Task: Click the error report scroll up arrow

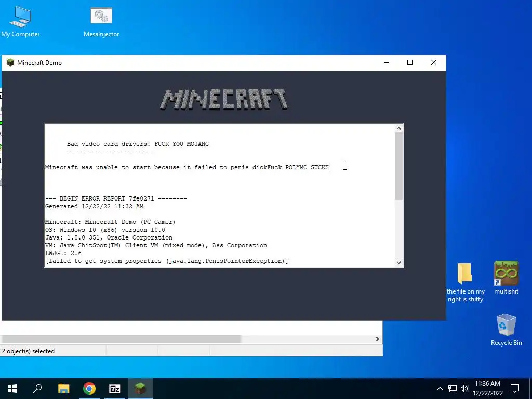Action: coord(398,128)
